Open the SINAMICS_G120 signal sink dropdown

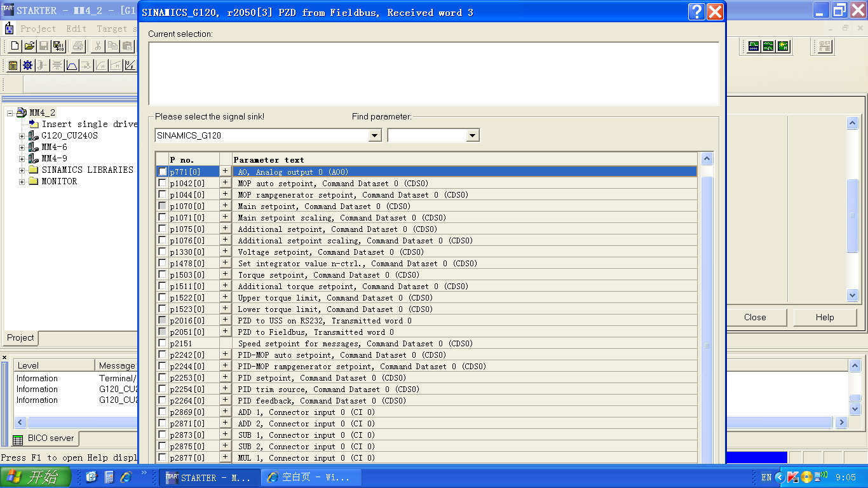(x=374, y=135)
